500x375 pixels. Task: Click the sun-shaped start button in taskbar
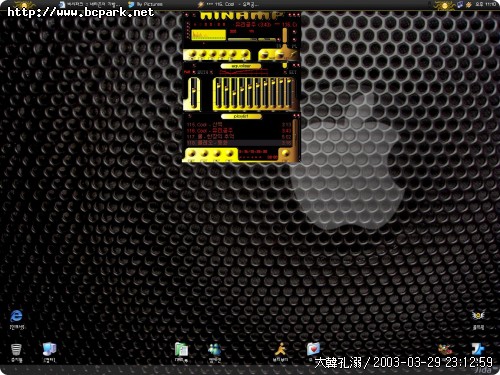pos(24,5)
